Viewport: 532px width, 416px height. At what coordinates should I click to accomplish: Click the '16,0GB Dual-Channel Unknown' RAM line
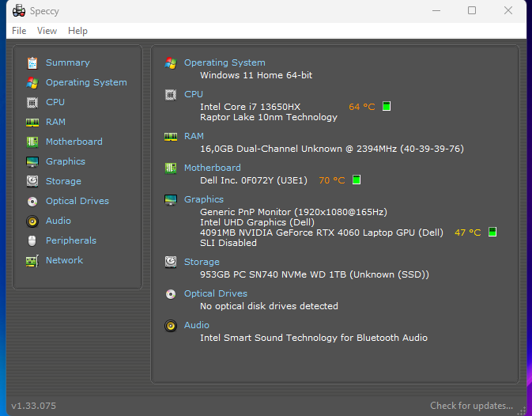(332, 149)
